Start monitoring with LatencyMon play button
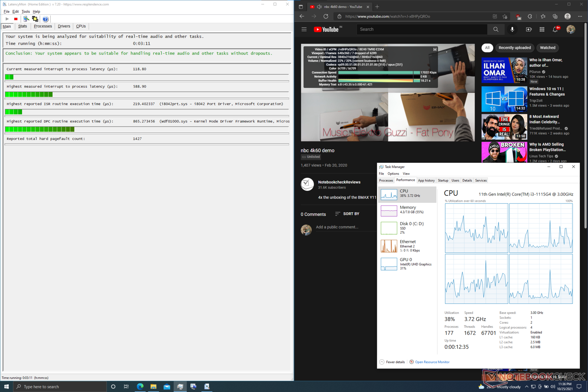Image resolution: width=588 pixels, height=392 pixels. point(7,19)
